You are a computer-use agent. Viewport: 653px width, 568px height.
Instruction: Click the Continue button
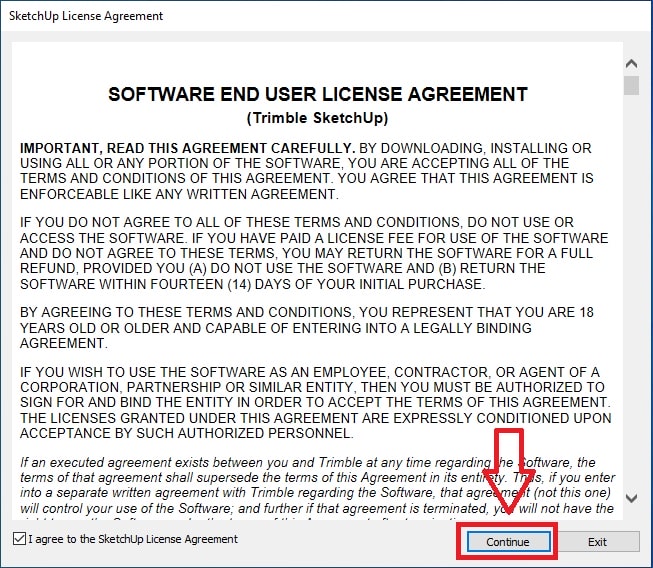[508, 541]
